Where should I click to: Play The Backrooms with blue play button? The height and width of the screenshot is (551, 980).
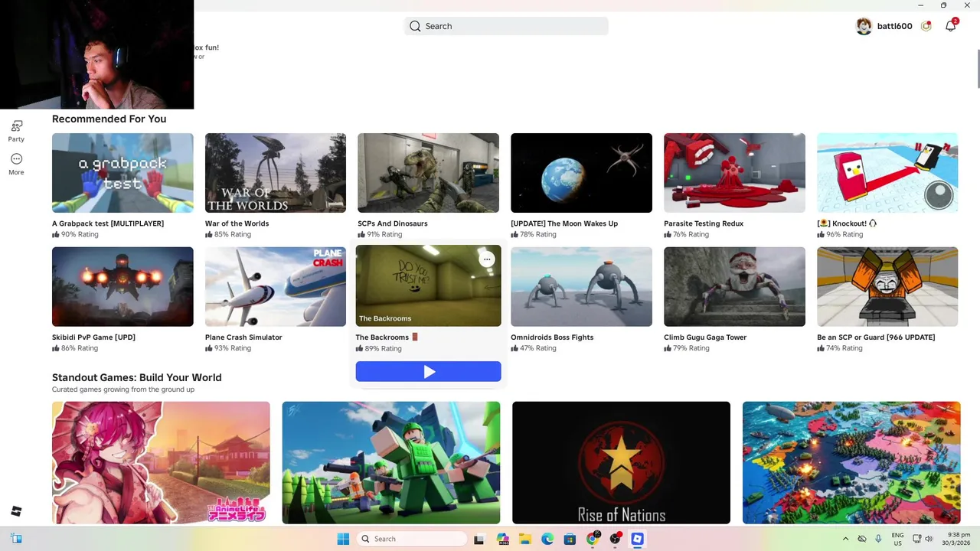(x=428, y=371)
